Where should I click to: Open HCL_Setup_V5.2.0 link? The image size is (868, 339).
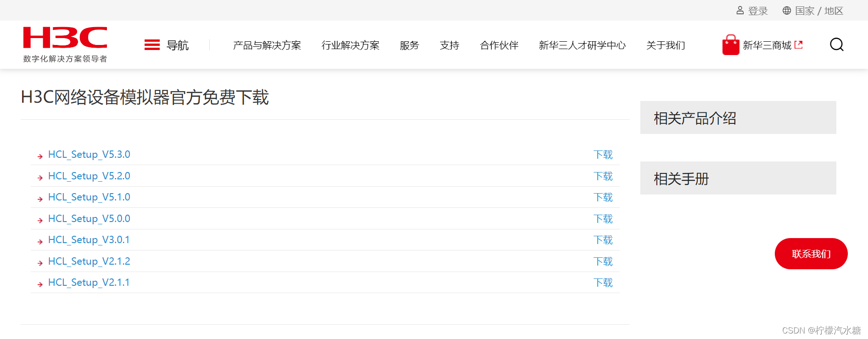[x=89, y=176]
